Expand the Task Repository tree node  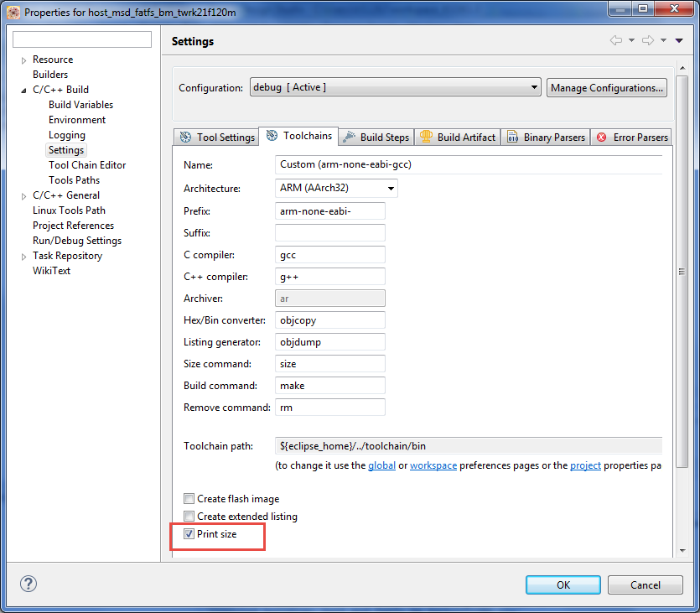coord(23,257)
